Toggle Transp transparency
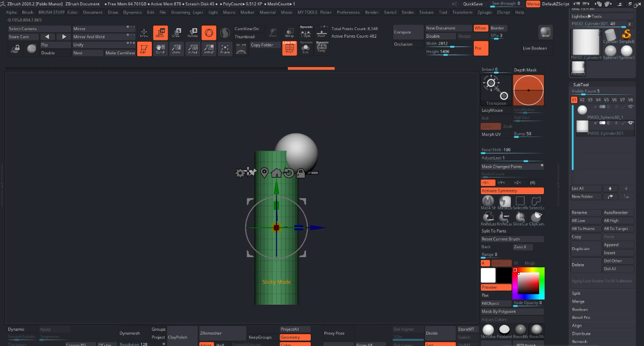Screen dimensions: 644x346 tap(290, 33)
